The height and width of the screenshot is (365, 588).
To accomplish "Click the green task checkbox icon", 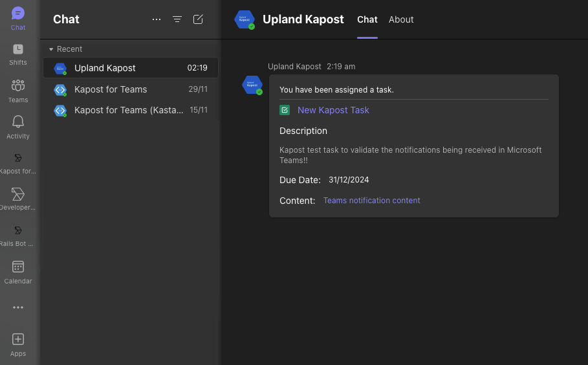I will click(x=285, y=110).
